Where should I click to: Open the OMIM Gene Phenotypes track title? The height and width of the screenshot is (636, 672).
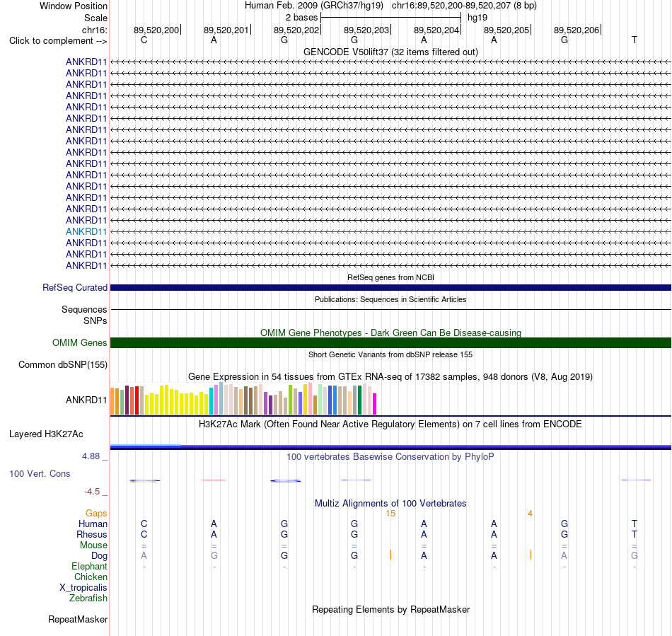(390, 333)
